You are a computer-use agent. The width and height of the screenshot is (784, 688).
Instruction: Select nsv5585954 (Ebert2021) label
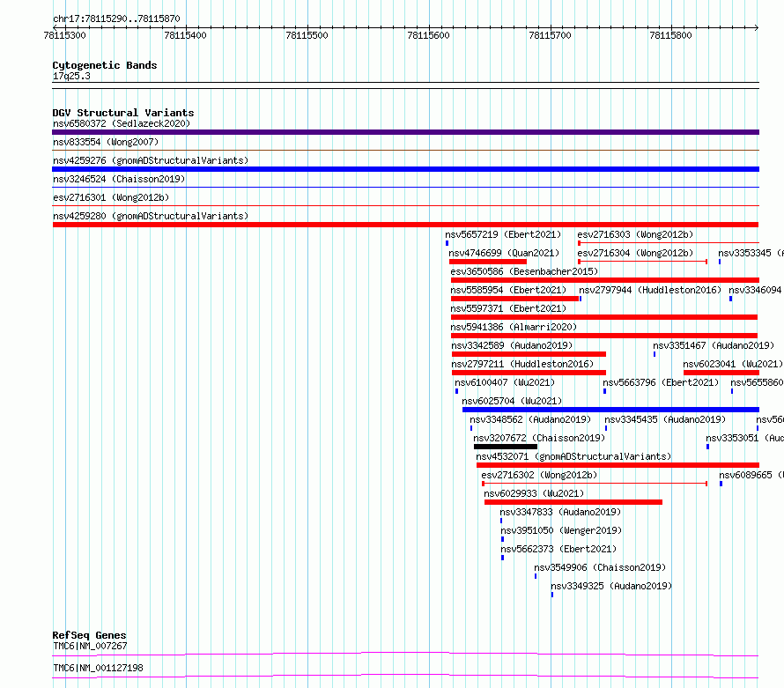pyautogui.click(x=508, y=290)
